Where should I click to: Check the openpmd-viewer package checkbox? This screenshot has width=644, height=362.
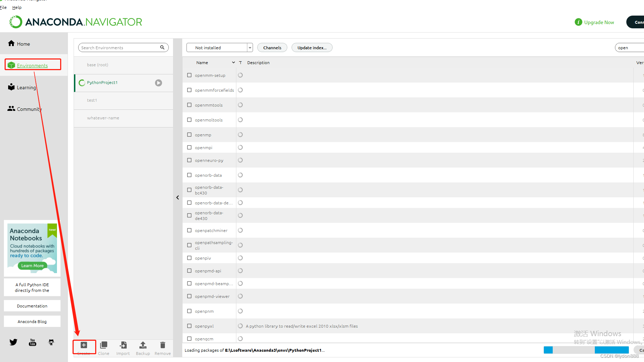pos(189,296)
